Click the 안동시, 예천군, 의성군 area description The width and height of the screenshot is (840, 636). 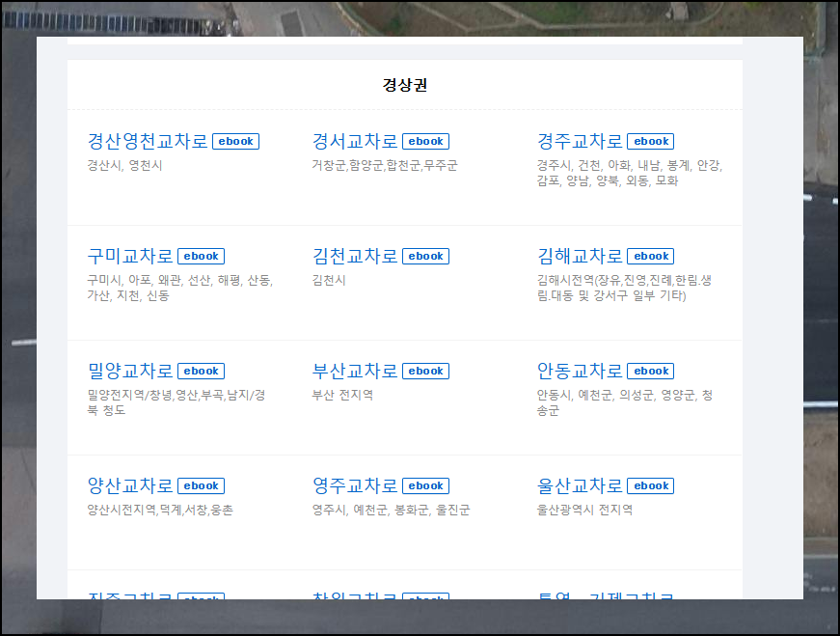click(x=625, y=402)
